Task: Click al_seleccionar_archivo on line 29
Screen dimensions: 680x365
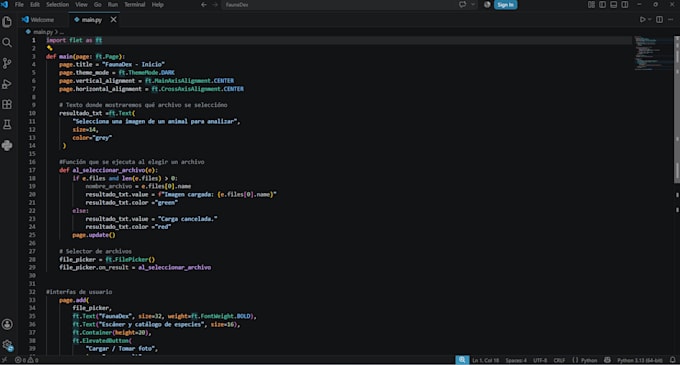Action: pyautogui.click(x=175, y=267)
